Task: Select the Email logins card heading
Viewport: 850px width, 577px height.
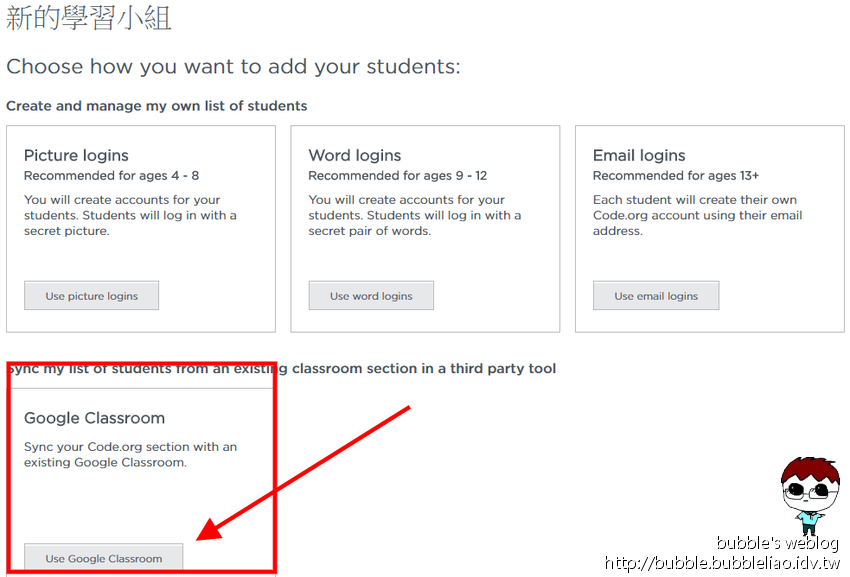Action: 639,156
